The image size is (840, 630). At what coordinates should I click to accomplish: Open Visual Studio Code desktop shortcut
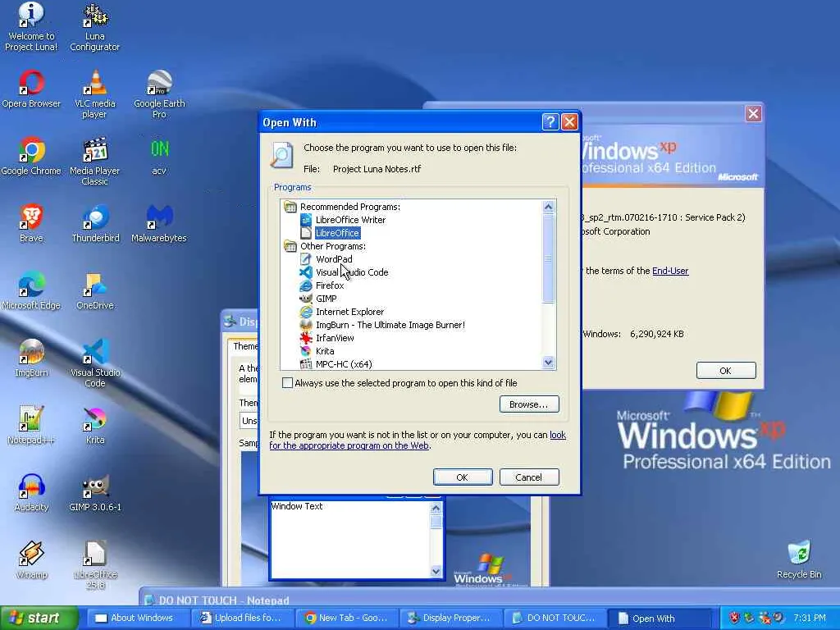tap(95, 363)
